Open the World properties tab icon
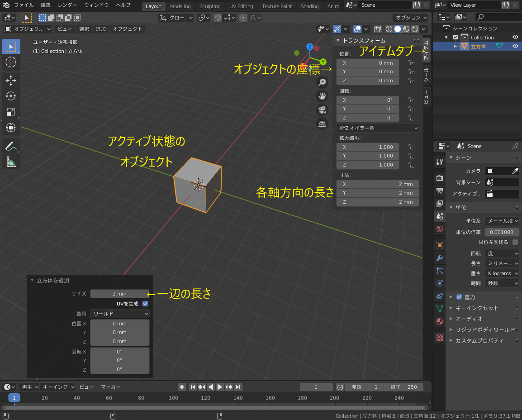Screen dimensions: 522x420 439,229
